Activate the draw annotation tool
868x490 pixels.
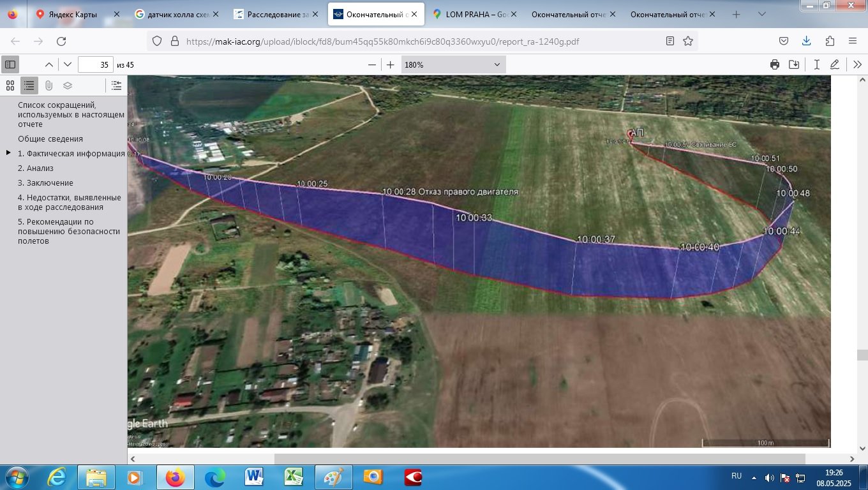click(x=835, y=64)
